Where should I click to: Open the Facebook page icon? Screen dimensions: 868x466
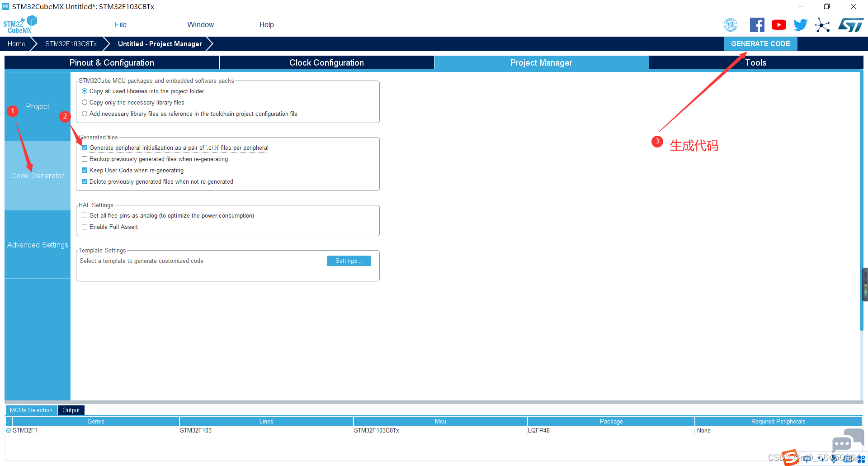(x=757, y=25)
